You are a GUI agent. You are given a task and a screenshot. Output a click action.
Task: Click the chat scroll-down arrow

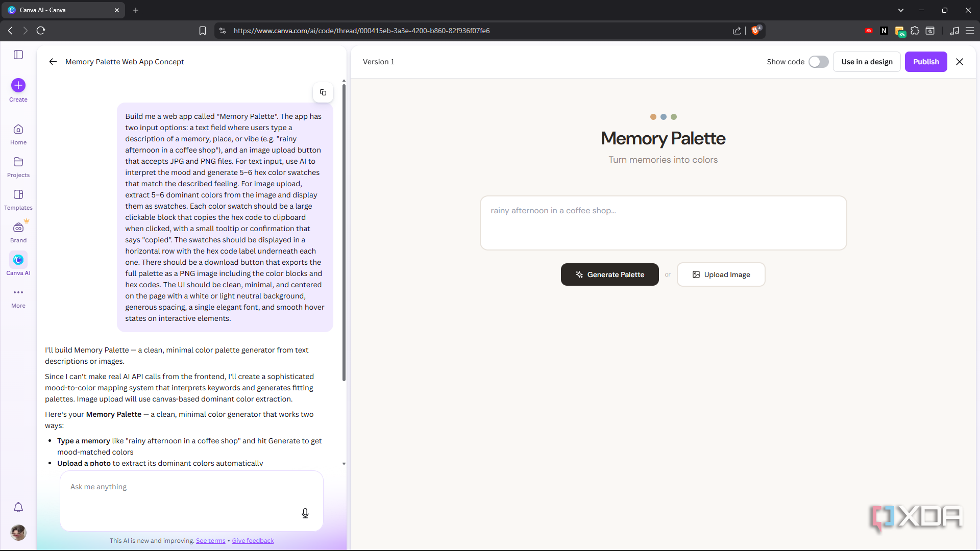pos(344,464)
